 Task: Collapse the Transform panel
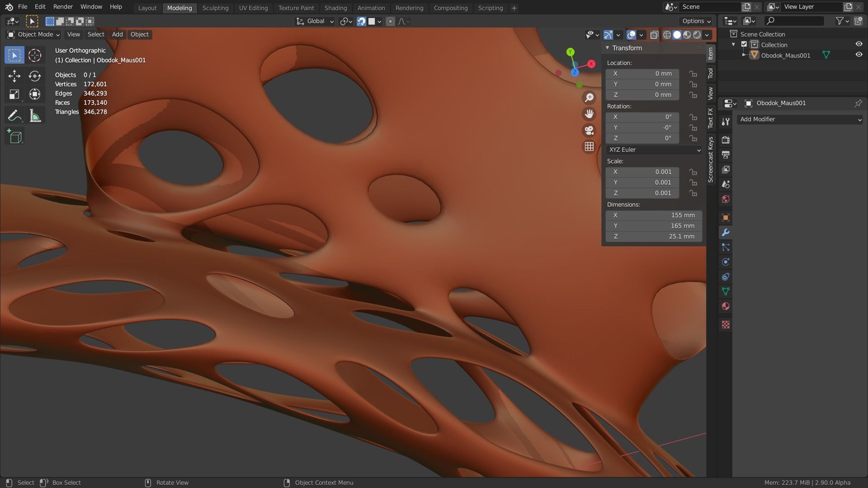(608, 48)
